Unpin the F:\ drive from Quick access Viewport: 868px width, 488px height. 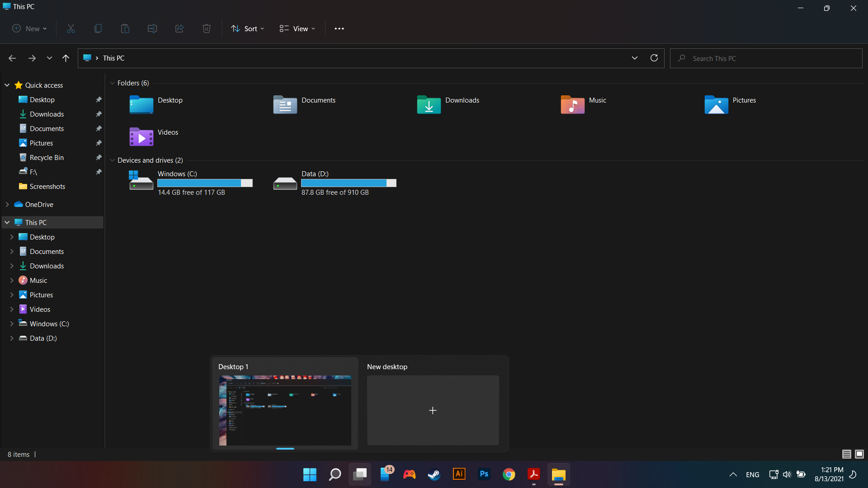pyautogui.click(x=98, y=172)
